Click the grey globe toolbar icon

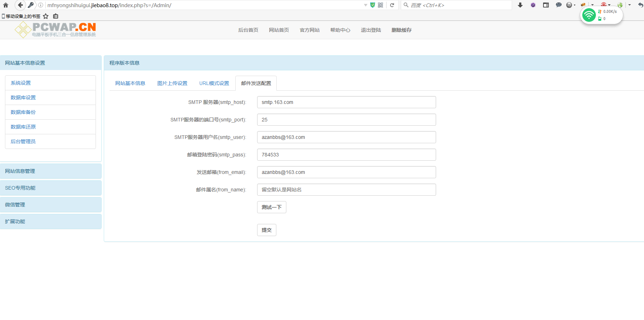(x=569, y=5)
